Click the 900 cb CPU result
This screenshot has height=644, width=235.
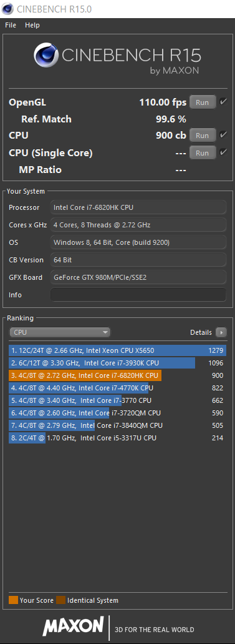171,135
